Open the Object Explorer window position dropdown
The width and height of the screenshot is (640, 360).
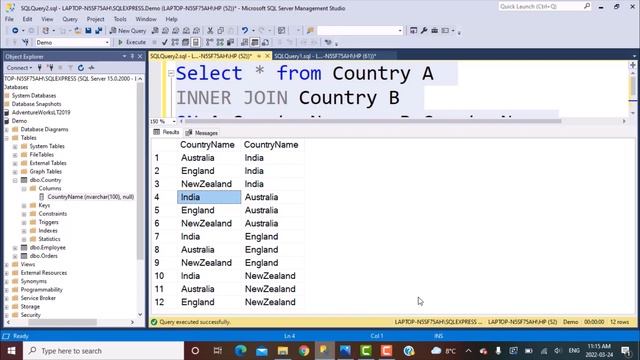(124, 56)
